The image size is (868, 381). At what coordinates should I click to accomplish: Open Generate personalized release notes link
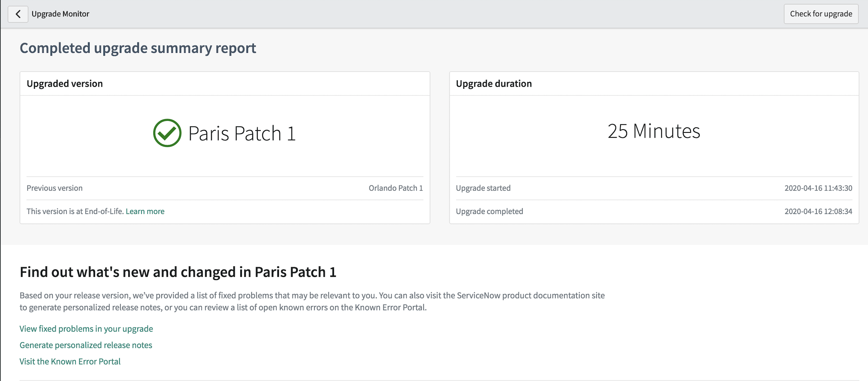point(86,345)
